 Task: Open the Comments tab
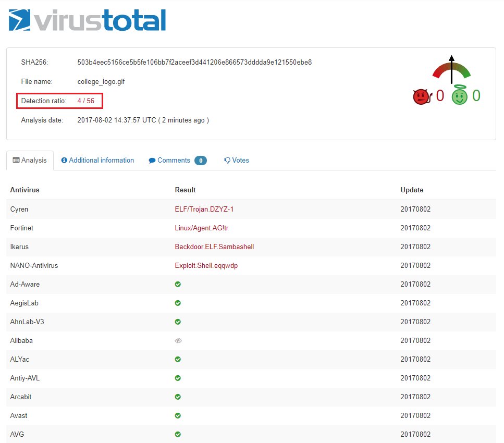click(x=177, y=160)
